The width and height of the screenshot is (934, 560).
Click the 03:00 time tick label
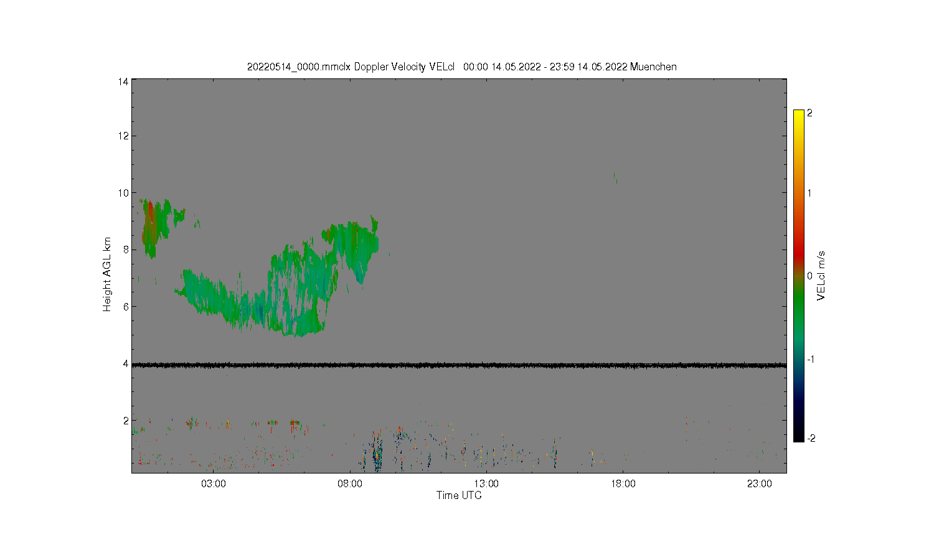pos(214,483)
